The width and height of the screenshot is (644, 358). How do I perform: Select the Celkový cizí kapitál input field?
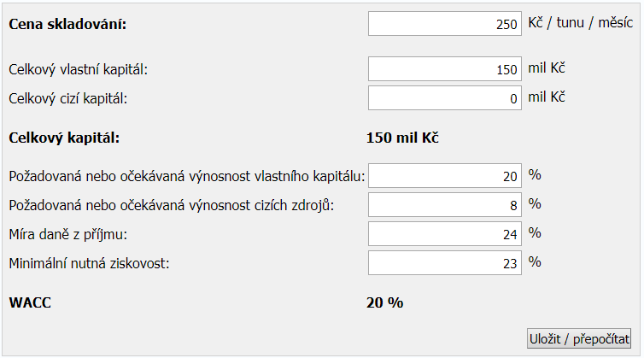tap(444, 98)
